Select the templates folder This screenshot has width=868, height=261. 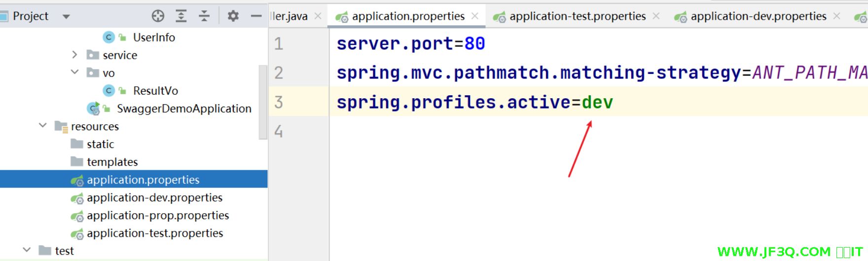(x=112, y=162)
